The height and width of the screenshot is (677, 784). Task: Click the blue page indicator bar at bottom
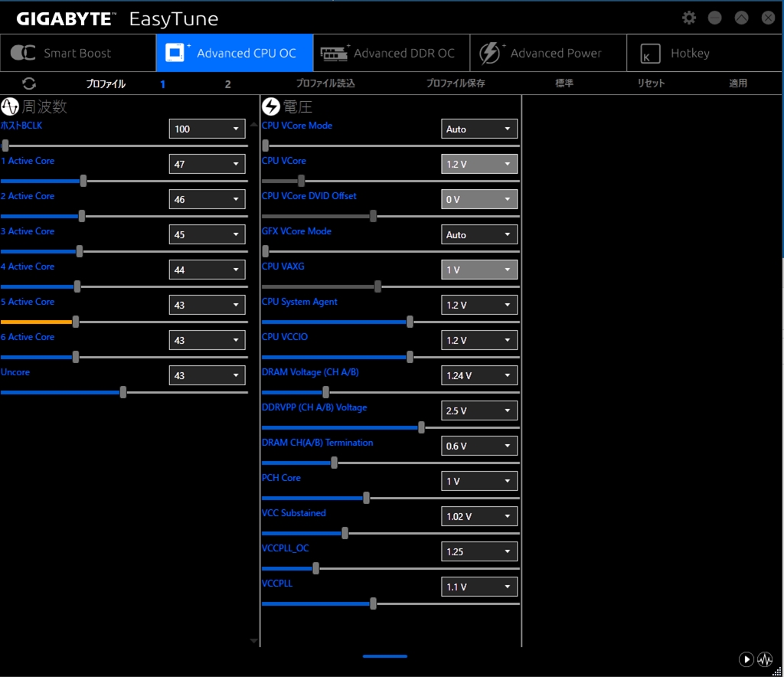coord(385,656)
